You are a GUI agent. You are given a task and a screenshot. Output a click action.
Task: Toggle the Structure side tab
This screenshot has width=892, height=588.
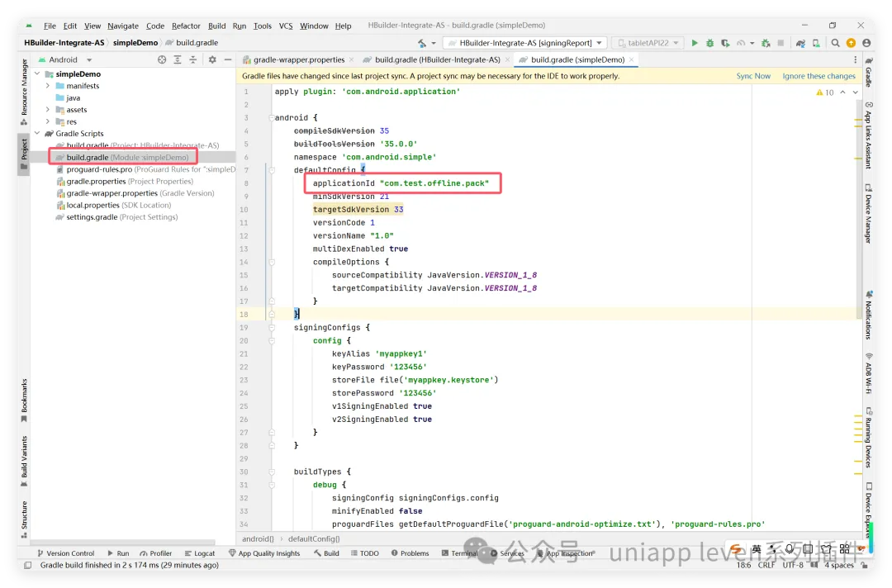24,519
